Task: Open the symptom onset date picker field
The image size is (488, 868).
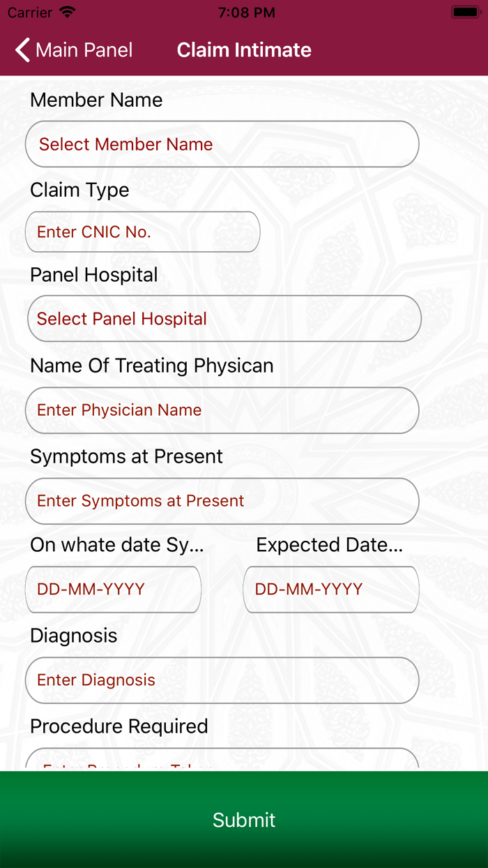Action: [114, 590]
